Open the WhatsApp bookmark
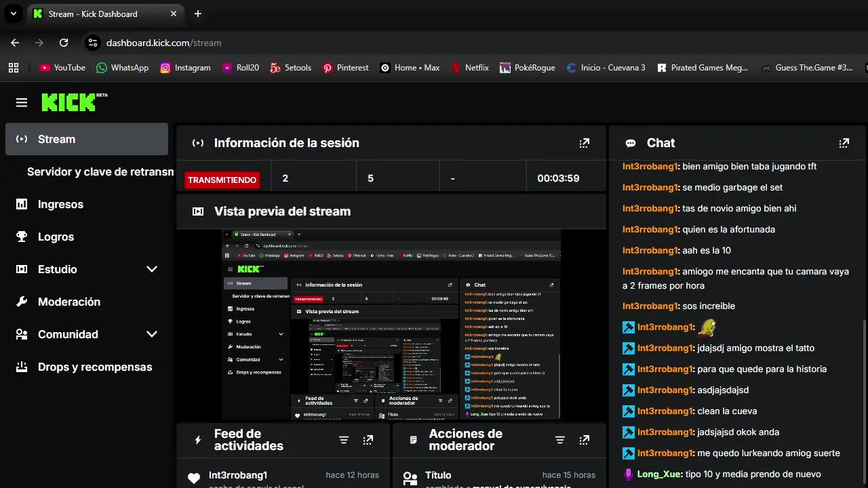The image size is (868, 488). click(x=122, y=68)
